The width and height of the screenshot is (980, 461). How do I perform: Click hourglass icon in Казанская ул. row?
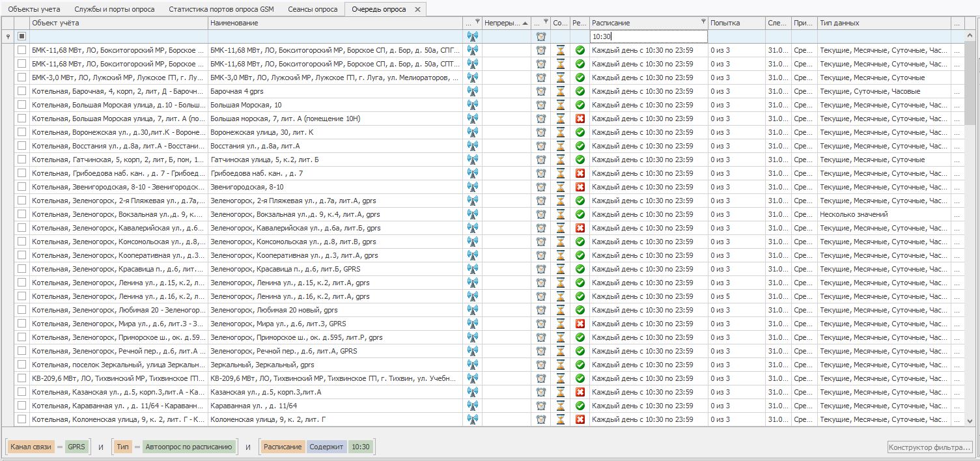(x=561, y=392)
